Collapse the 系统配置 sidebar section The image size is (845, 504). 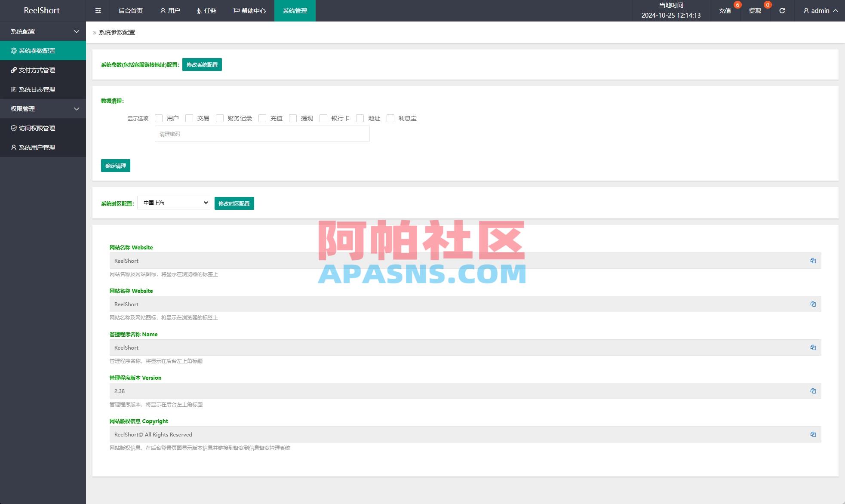[x=43, y=31]
